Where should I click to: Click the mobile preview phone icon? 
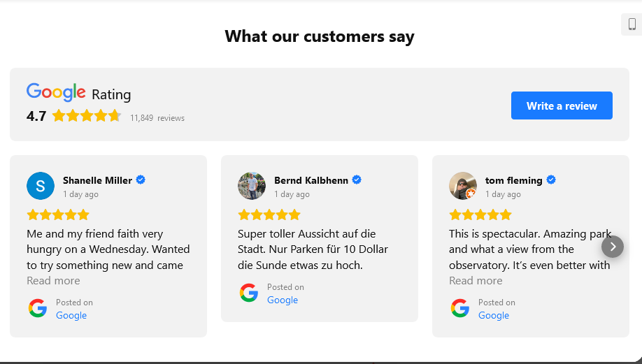(x=632, y=24)
